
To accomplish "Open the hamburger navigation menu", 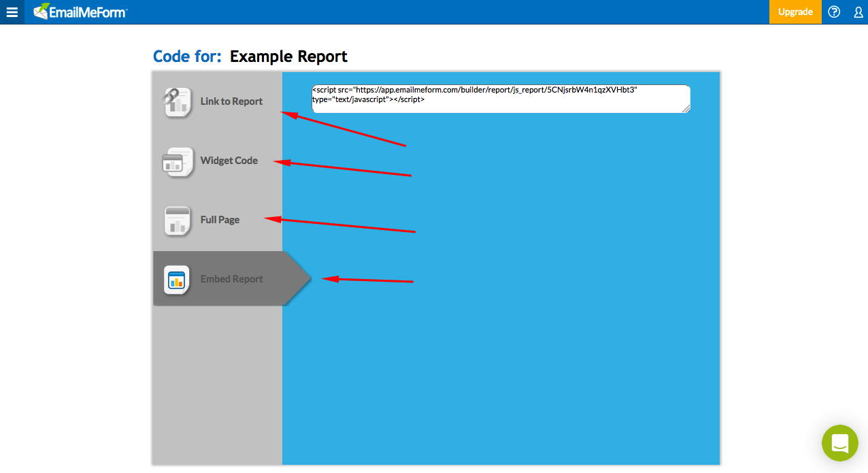I will click(x=12, y=12).
